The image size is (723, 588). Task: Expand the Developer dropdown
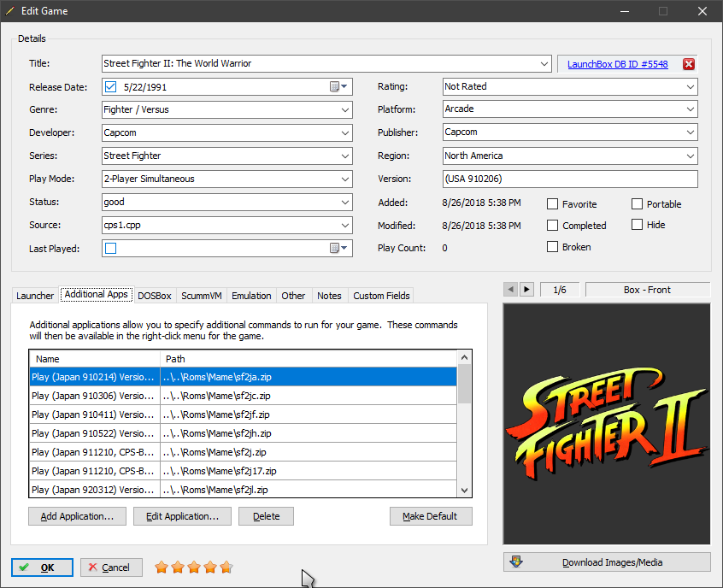tap(345, 132)
